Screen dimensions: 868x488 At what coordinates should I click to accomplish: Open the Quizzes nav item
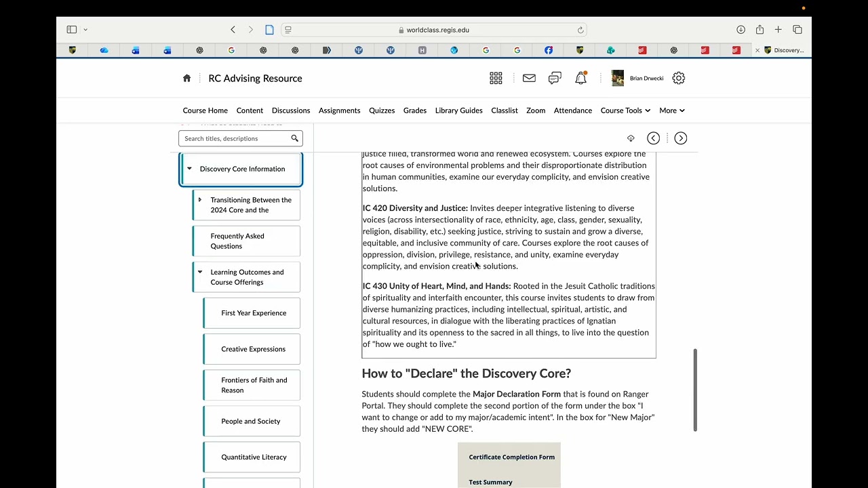[x=382, y=110]
